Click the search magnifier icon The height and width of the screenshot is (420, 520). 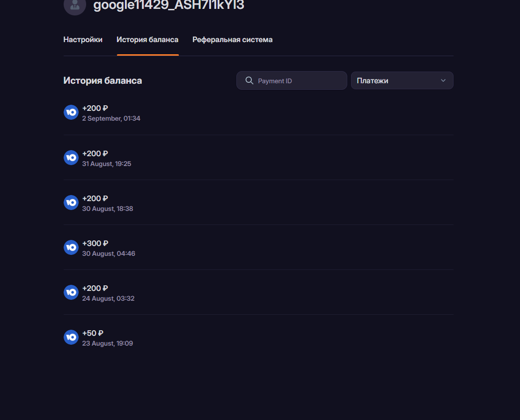click(249, 80)
